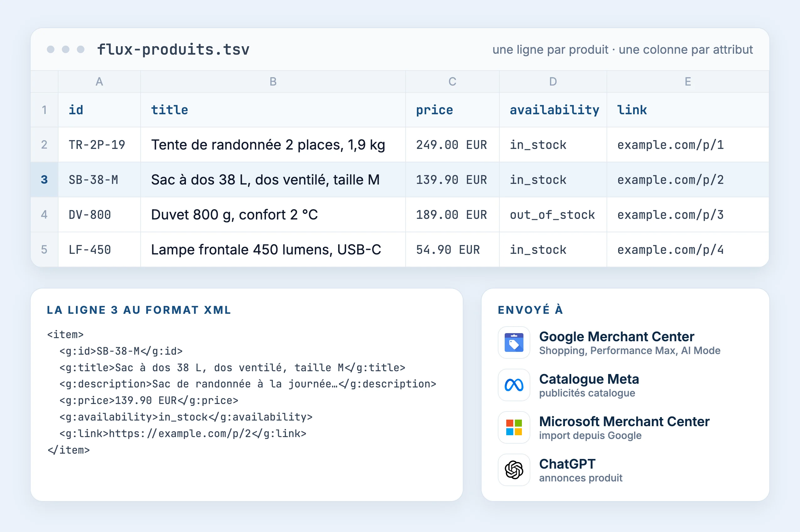Viewport: 800px width, 532px height.
Task: Click 'LA LIGNE 3 AU FORMAT XML' heading
Action: click(x=139, y=310)
